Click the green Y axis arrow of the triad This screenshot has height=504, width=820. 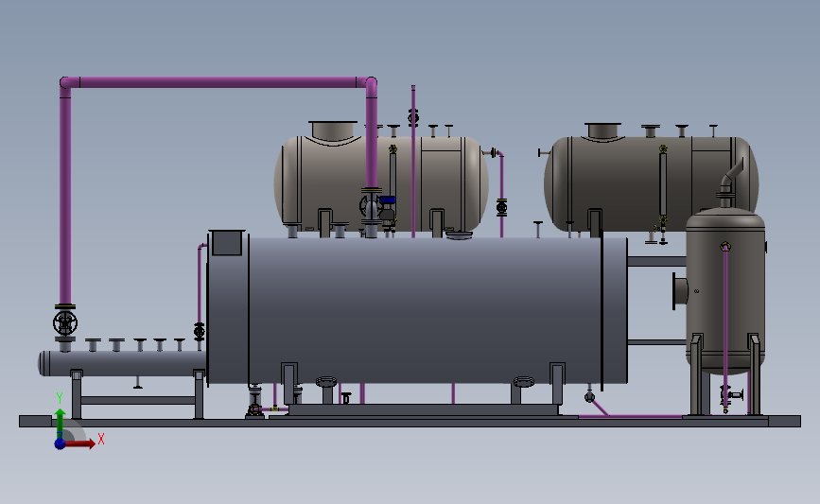click(x=61, y=424)
